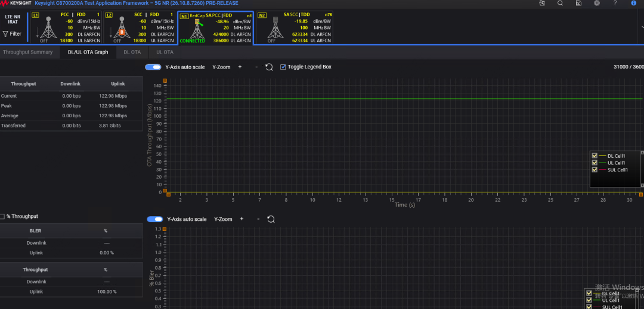This screenshot has height=309, width=644.
Task: Click the CONNECTED status label on N1
Action: point(192,41)
